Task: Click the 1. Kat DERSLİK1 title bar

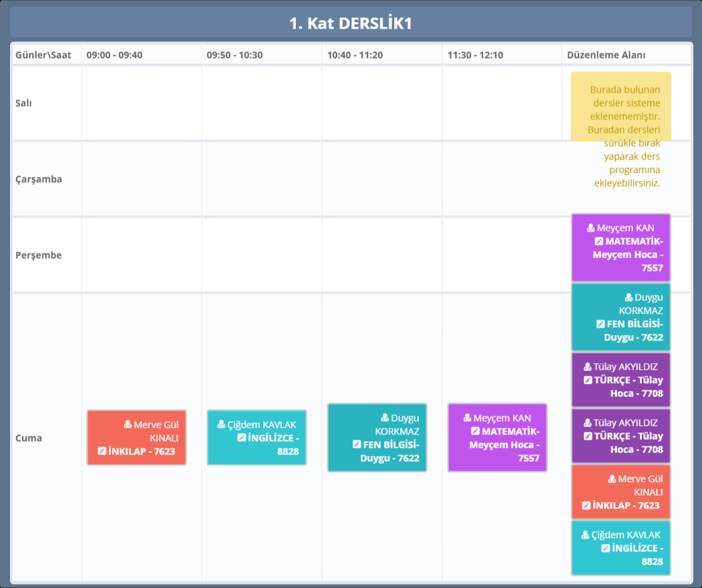Action: [x=351, y=23]
